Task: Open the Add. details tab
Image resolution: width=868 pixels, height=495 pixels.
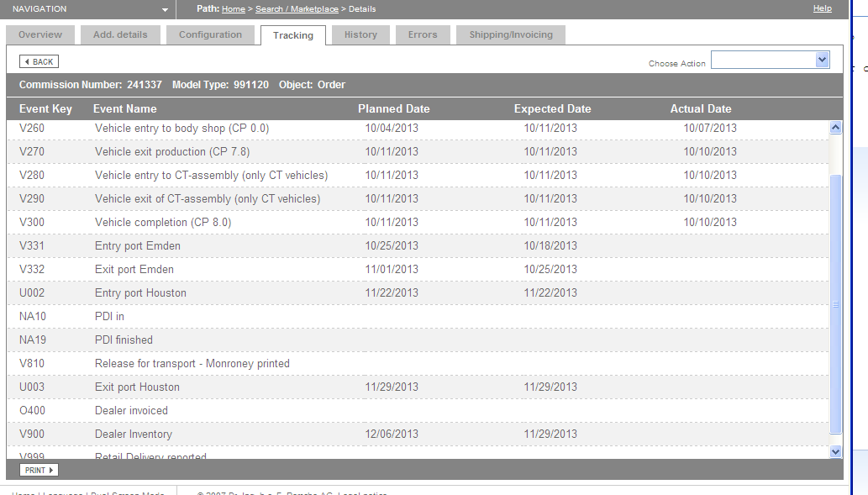Action: coord(120,34)
